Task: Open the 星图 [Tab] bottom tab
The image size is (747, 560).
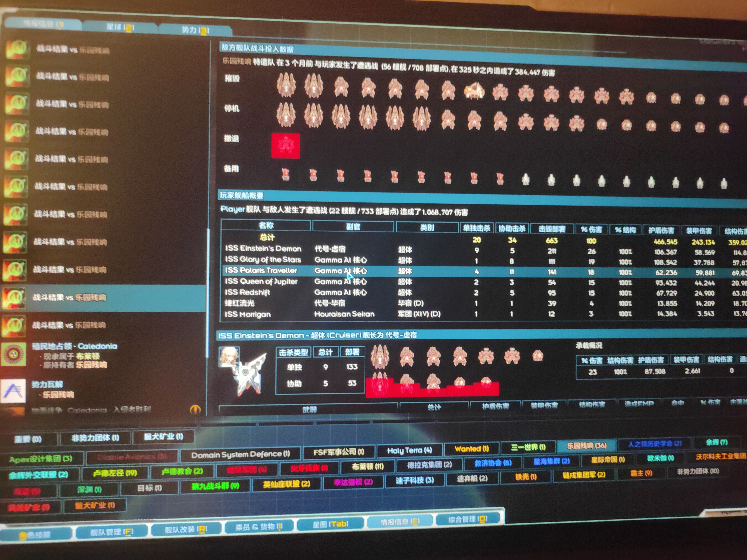Action: coord(330,524)
